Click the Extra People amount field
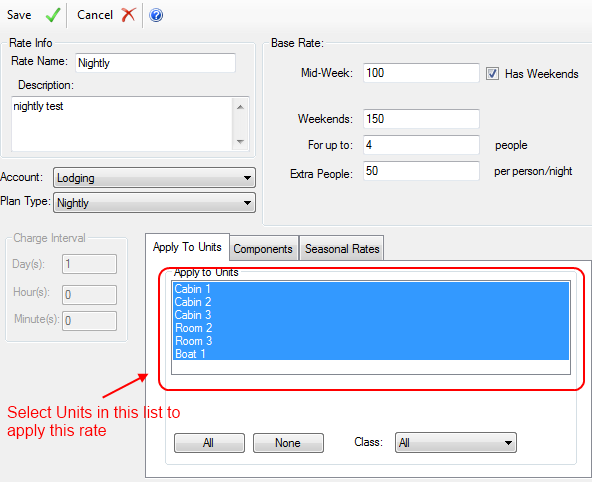 coord(421,171)
